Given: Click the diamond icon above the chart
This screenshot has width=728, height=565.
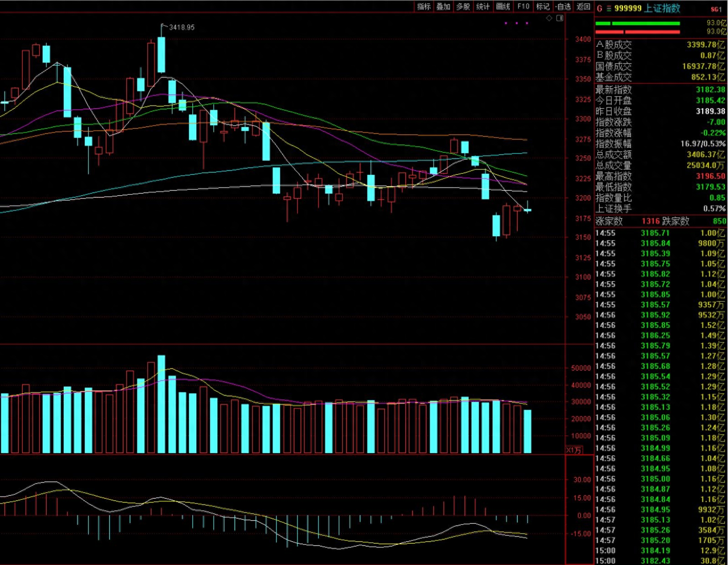Looking at the screenshot, I should click(x=549, y=18).
